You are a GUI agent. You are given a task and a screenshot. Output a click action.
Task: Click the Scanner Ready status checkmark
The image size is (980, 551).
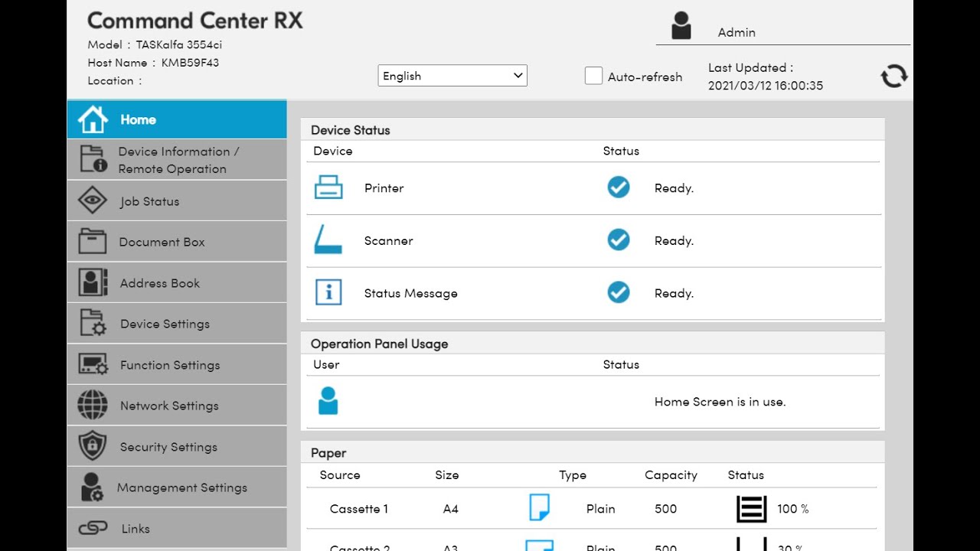619,240
